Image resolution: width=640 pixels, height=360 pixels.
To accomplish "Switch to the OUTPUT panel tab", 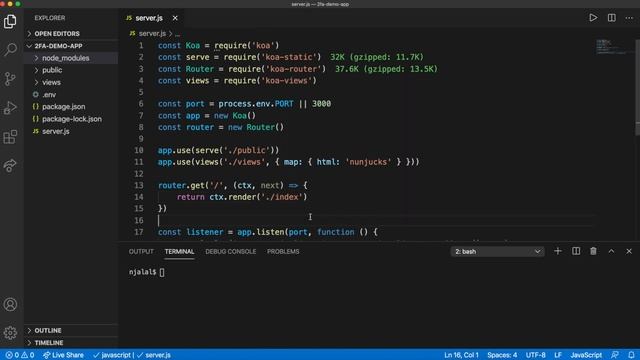I will click(x=141, y=251).
